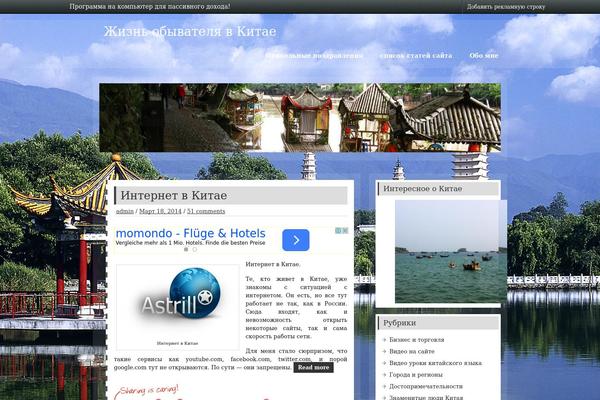The image size is (600, 400).
Task: Open the AdChoices info icon on the ad
Action: point(338,230)
